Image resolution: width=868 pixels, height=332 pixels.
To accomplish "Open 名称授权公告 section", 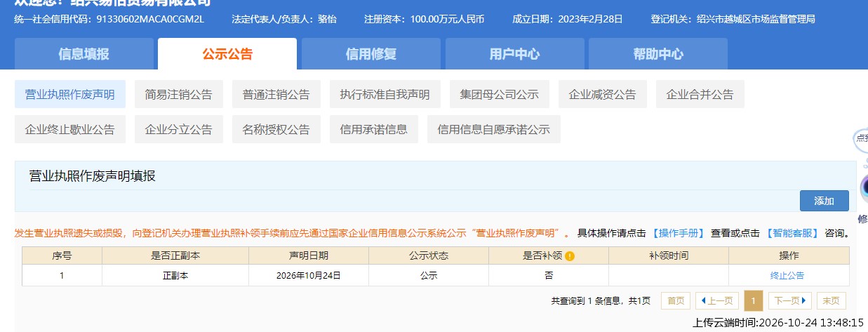I will 276,129.
